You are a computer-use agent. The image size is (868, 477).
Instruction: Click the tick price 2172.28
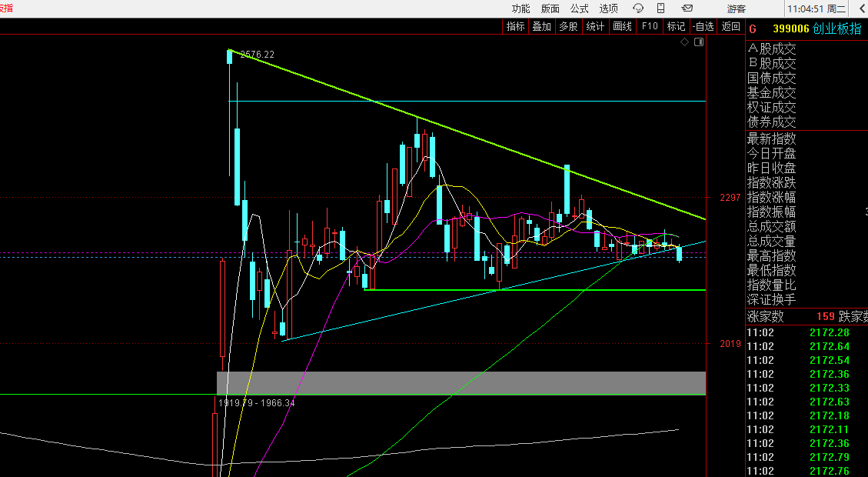pos(830,332)
